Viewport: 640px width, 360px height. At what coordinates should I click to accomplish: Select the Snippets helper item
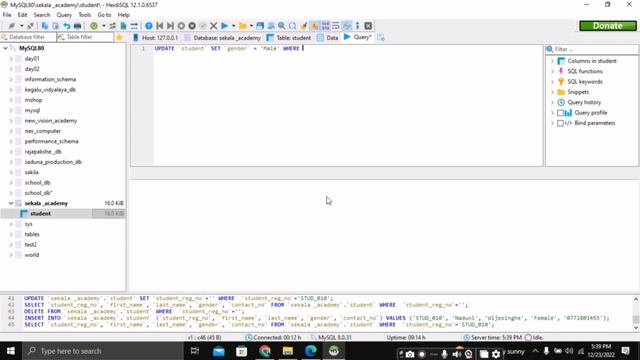[x=578, y=92]
